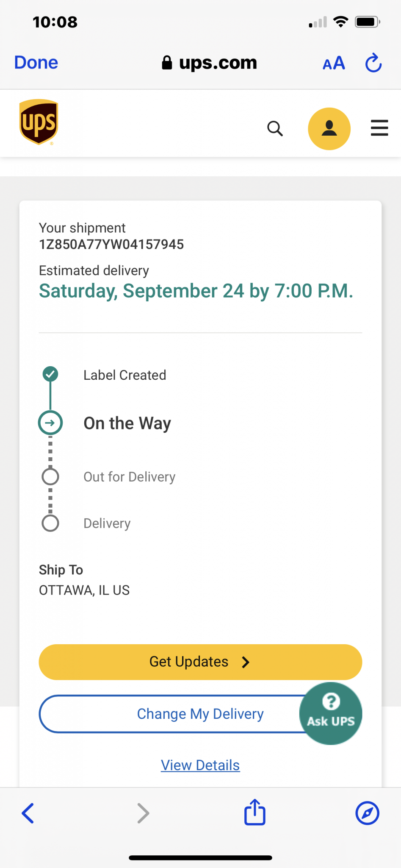The width and height of the screenshot is (401, 868).
Task: Tap the browser forward arrow
Action: coord(144,813)
